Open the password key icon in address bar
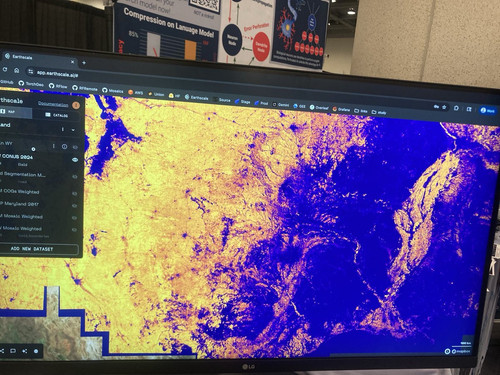 pos(436,106)
